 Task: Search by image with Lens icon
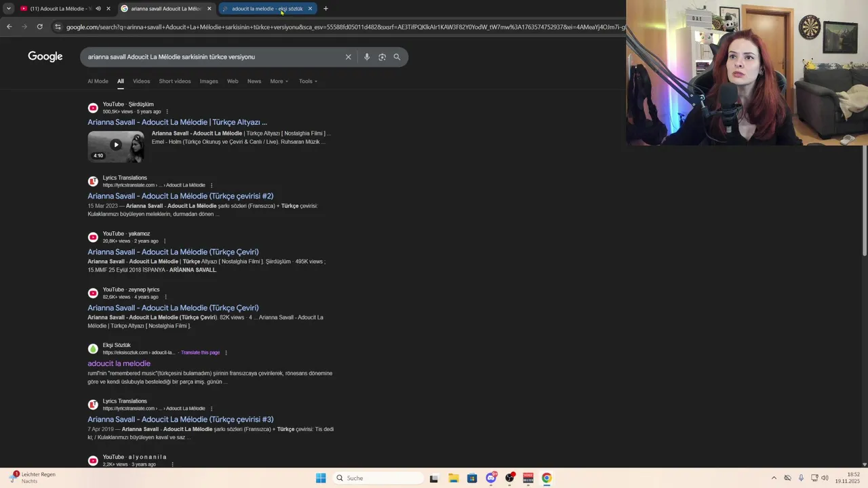382,57
